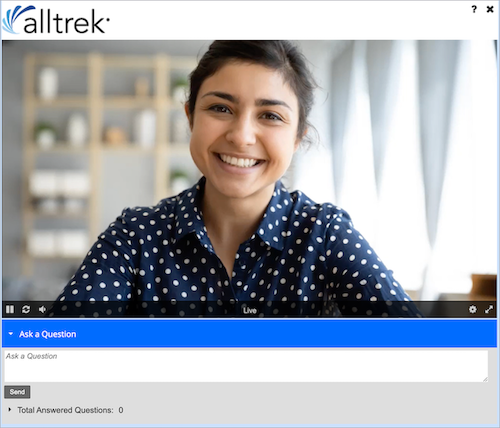Pause the live video stream
The image size is (500, 428).
[x=10, y=309]
